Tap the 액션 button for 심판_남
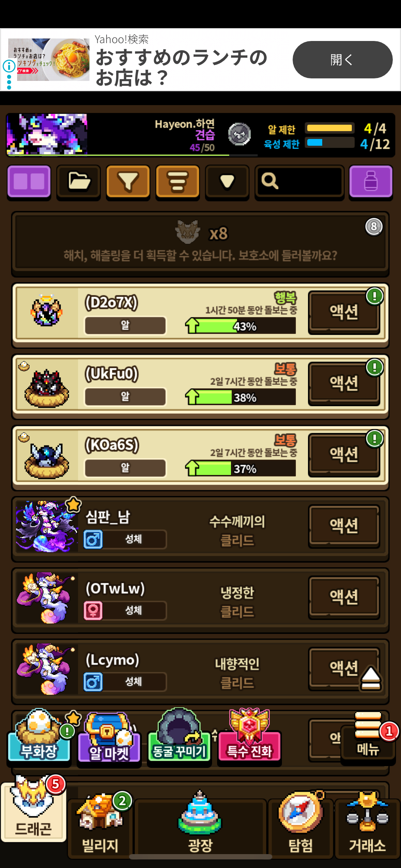Screen dimensions: 401x868 point(344,526)
